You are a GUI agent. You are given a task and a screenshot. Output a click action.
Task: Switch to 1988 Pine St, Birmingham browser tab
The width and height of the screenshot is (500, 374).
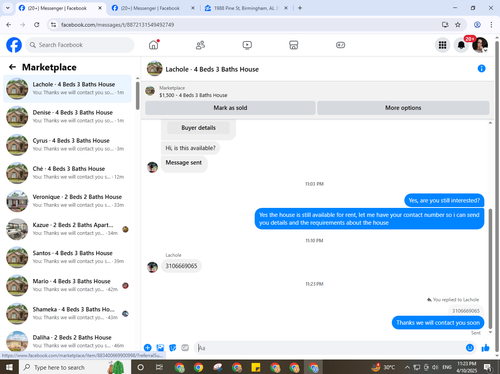246,8
